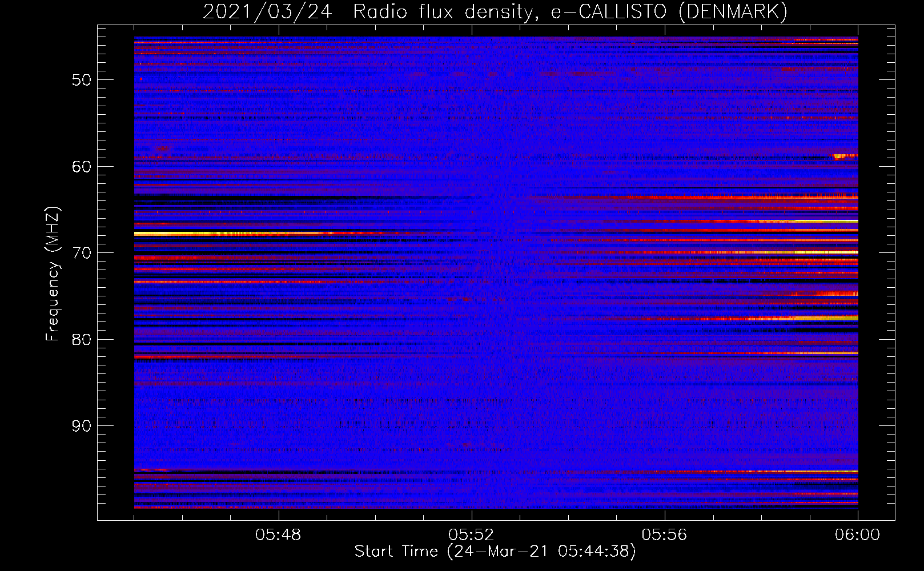Click the 06:00 time tick label
The height and width of the screenshot is (571, 924).
tap(857, 535)
